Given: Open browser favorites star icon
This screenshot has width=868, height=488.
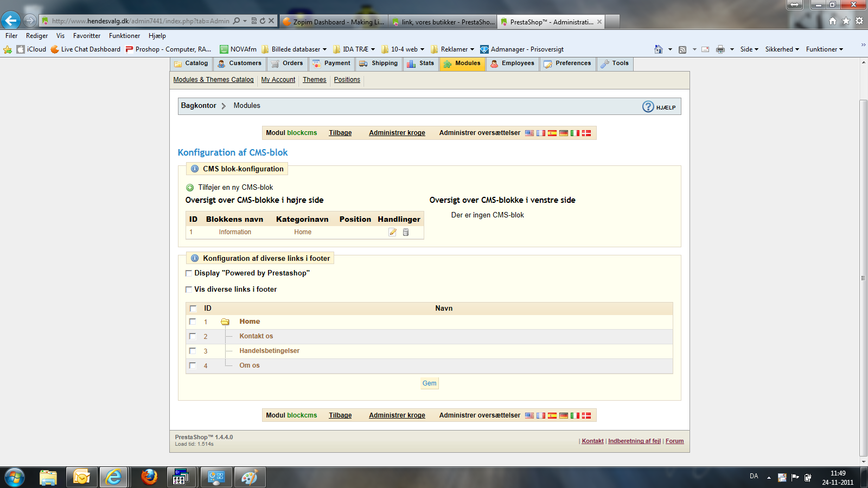Looking at the screenshot, I should click(846, 21).
